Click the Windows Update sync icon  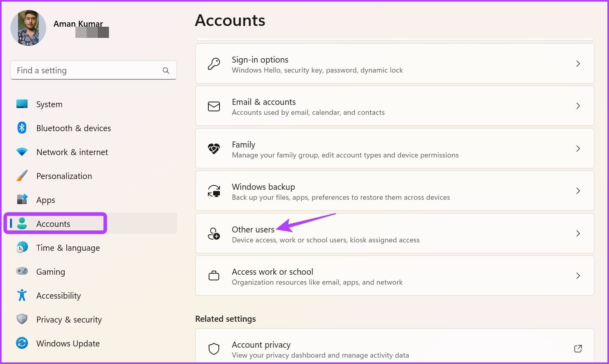(22, 343)
